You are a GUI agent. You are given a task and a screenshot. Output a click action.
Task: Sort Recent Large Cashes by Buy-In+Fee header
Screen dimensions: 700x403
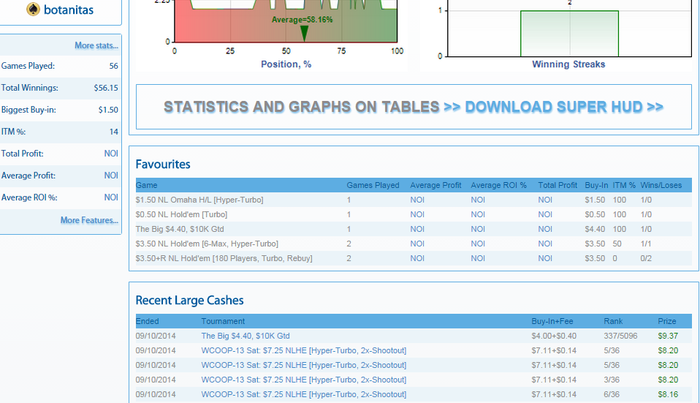coord(552,321)
